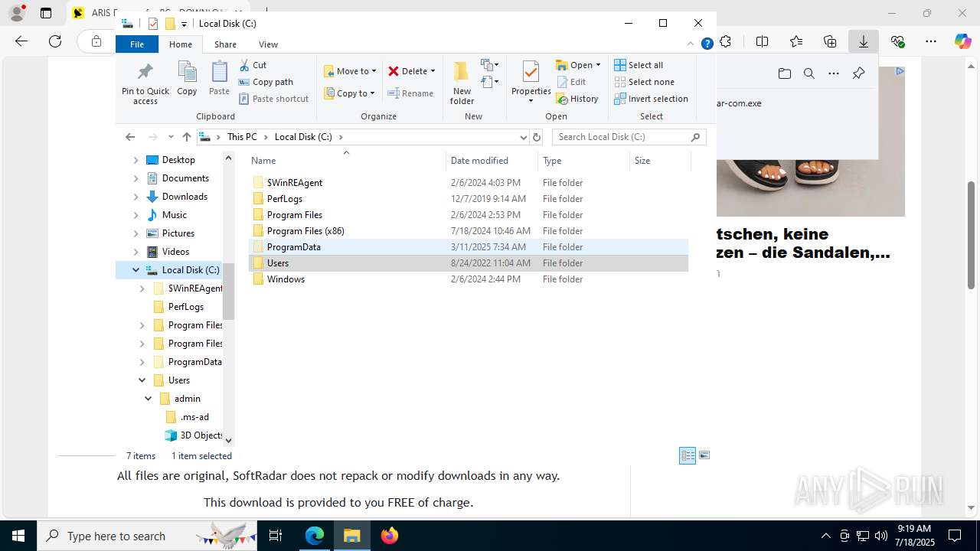The height and width of the screenshot is (551, 980).
Task: Expand Downloads in navigation pane
Action: [136, 197]
